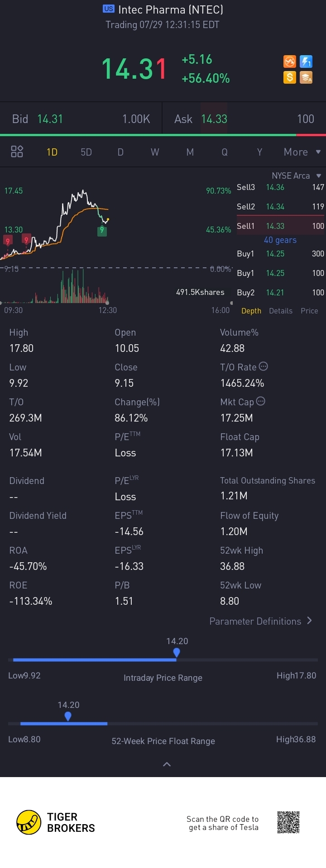This screenshot has height=868, width=326.
Task: Tap the Total Outstanding Shares value 1.21M
Action: (234, 496)
